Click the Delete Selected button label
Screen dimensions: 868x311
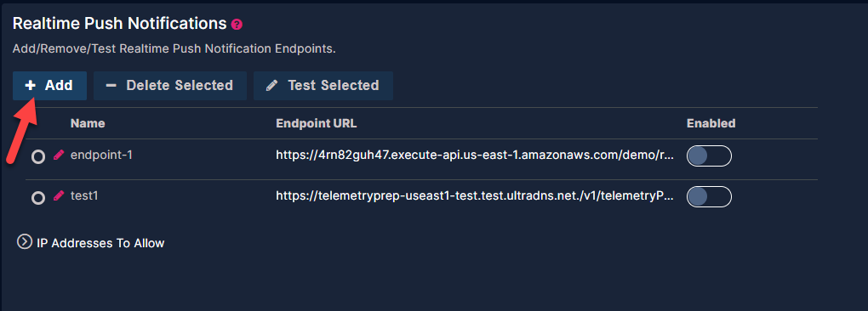[x=180, y=86]
